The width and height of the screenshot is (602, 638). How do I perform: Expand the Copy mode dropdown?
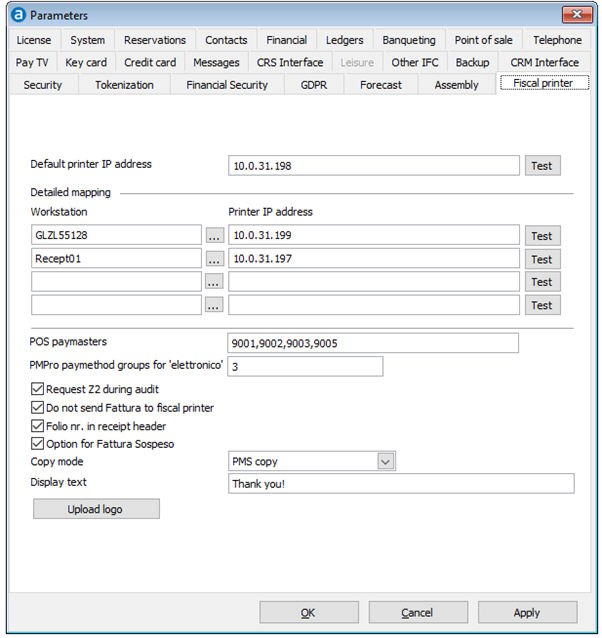tap(386, 461)
